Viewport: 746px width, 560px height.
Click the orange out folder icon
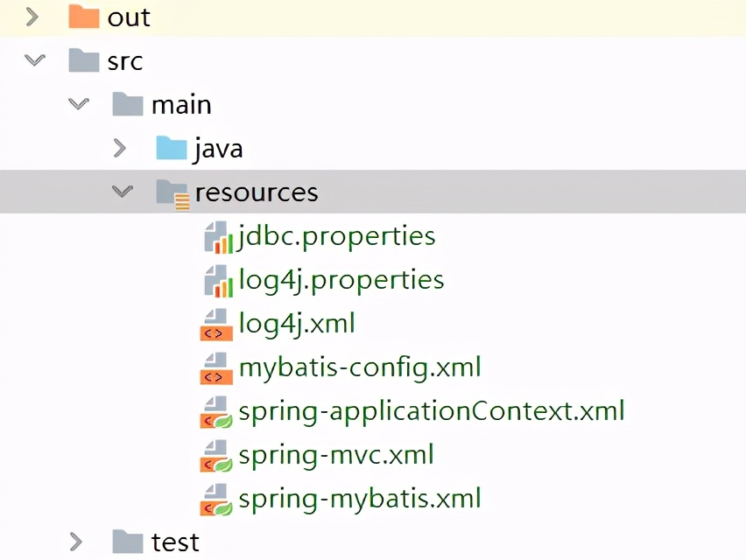pos(84,17)
